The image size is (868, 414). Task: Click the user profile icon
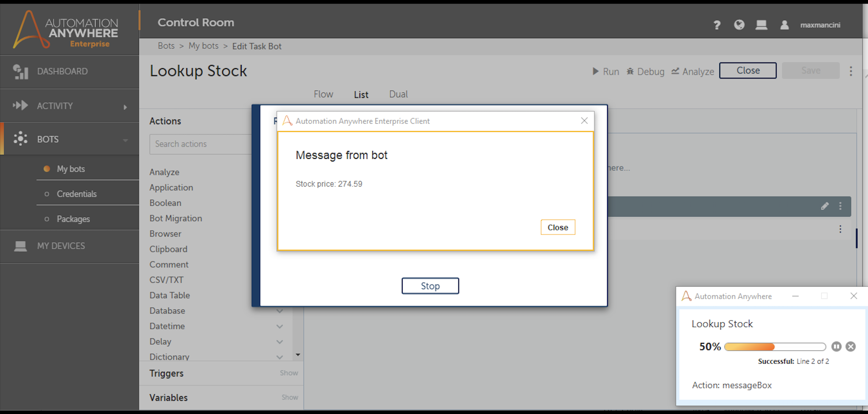(784, 25)
